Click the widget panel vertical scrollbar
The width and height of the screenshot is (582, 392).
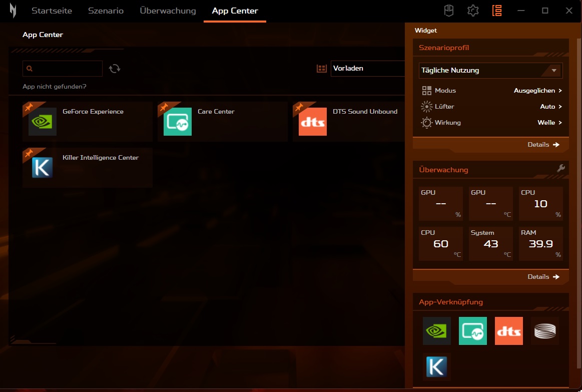click(x=579, y=204)
